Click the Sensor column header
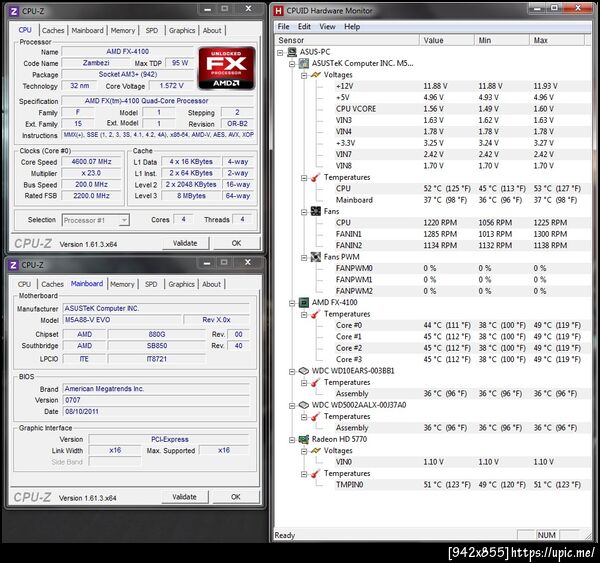Image resolution: width=600 pixels, height=563 pixels. (x=347, y=40)
